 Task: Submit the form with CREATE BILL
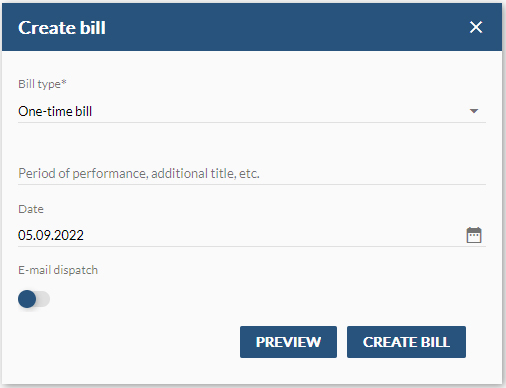(406, 342)
